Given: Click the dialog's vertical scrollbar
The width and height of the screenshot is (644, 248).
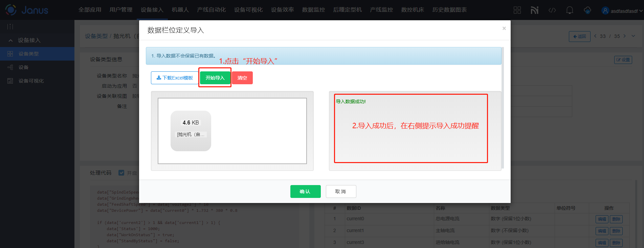Looking at the screenshot, I should (x=503, y=108).
